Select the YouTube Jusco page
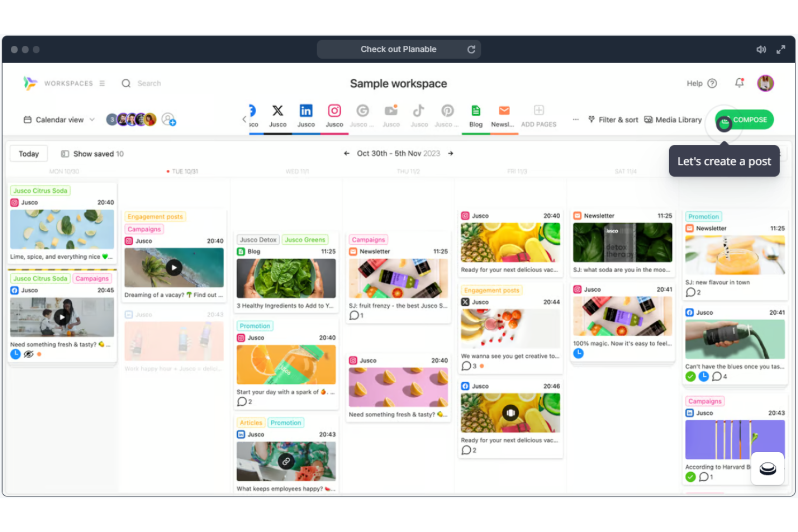The width and height of the screenshot is (798, 532). [x=391, y=116]
